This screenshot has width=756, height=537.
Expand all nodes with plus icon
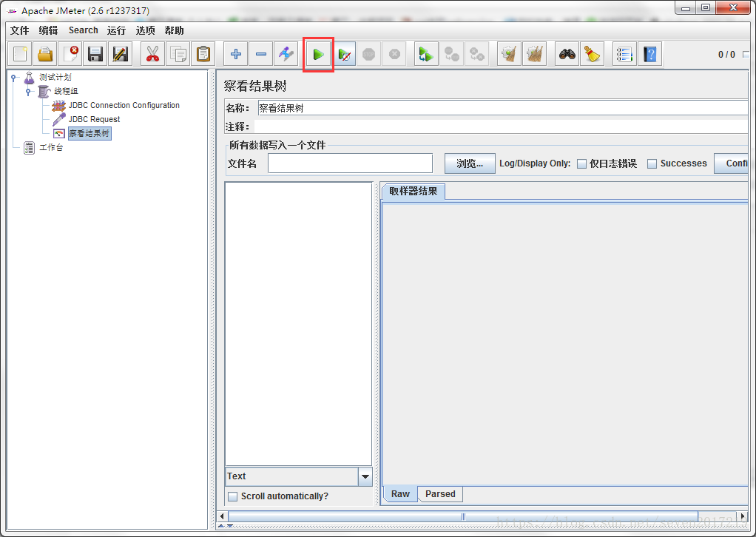click(236, 54)
